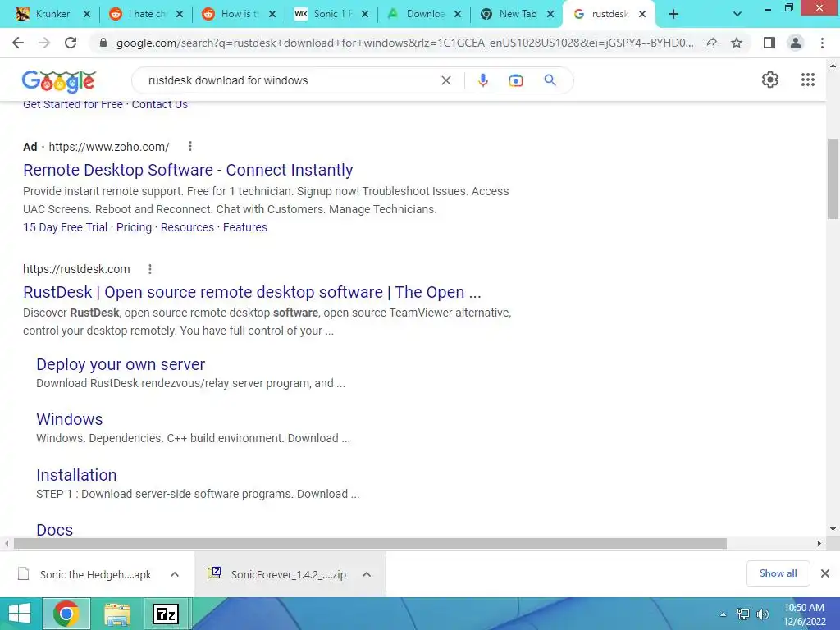Click the Features ad link

click(x=244, y=227)
